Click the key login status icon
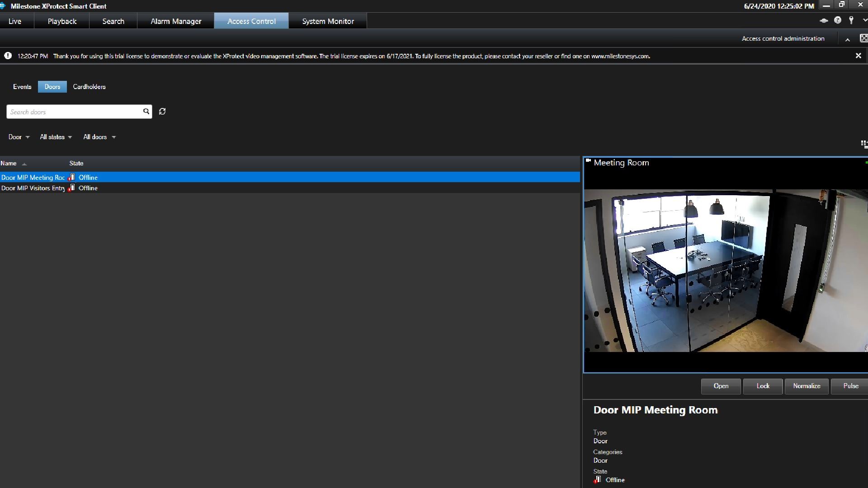868x488 pixels. click(x=851, y=20)
